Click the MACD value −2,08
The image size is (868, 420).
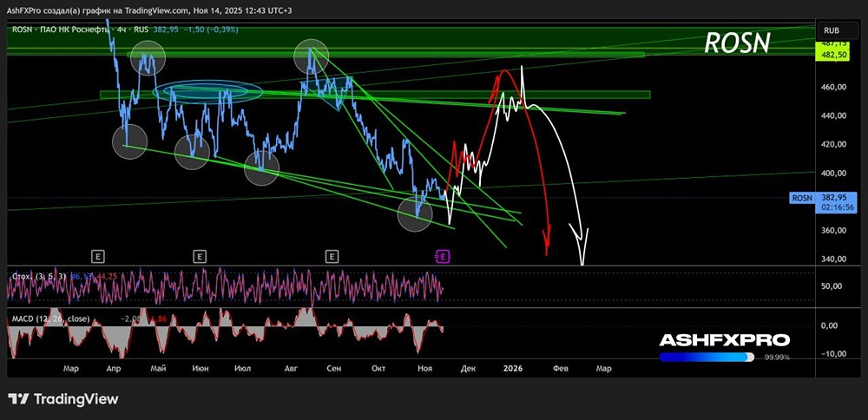129,319
